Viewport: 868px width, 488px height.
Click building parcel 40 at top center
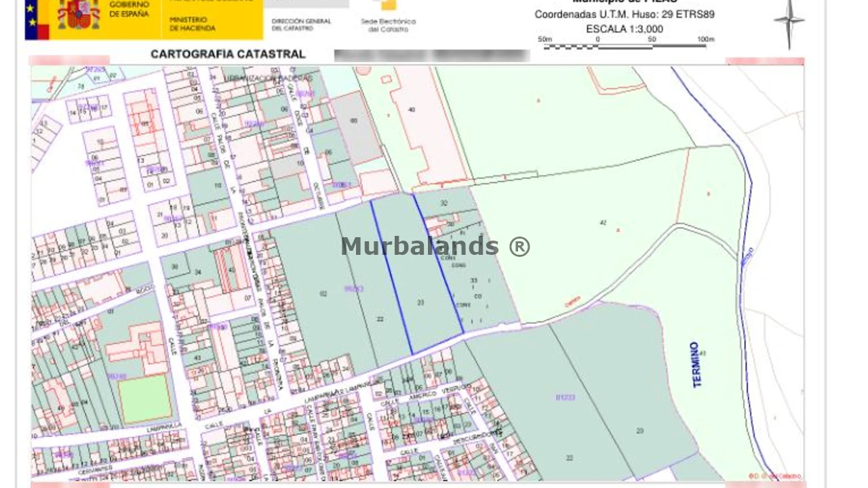click(412, 110)
